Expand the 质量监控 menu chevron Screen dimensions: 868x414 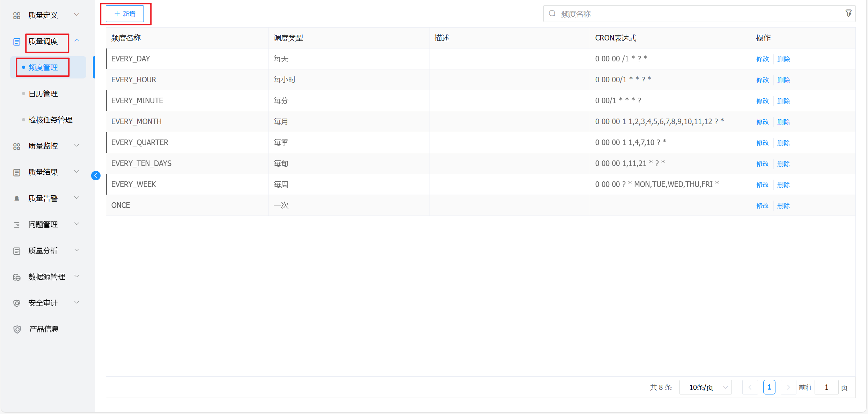[x=77, y=145]
